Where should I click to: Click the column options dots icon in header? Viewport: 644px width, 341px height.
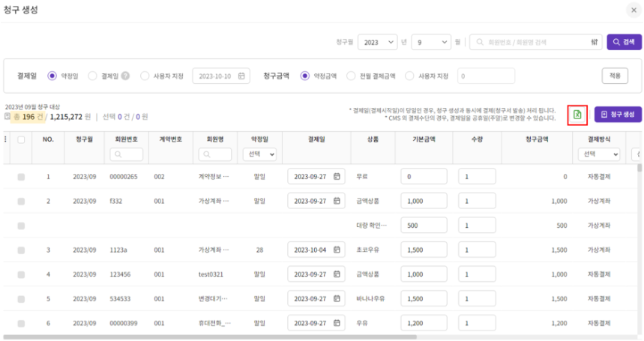(5, 139)
